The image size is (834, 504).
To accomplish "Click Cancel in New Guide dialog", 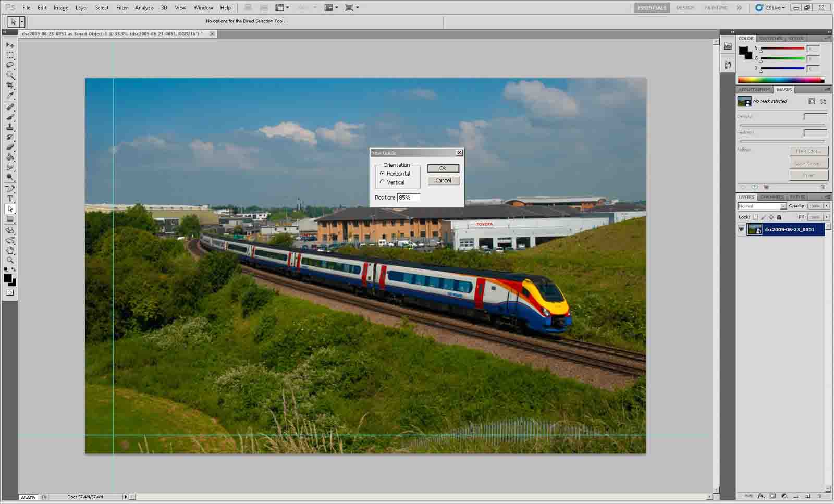I will point(443,180).
